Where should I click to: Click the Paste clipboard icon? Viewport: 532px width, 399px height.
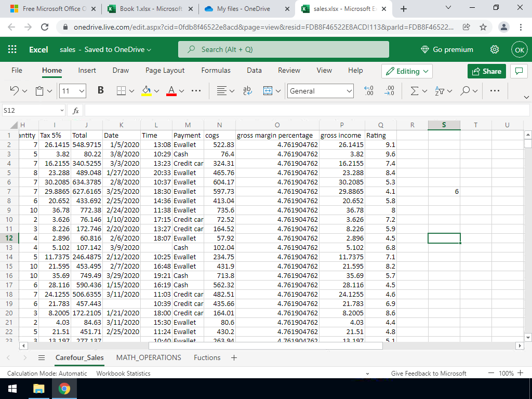click(x=40, y=91)
